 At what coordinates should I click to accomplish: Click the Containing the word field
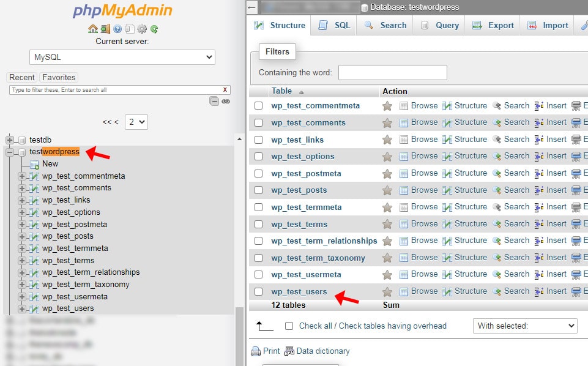pos(393,72)
